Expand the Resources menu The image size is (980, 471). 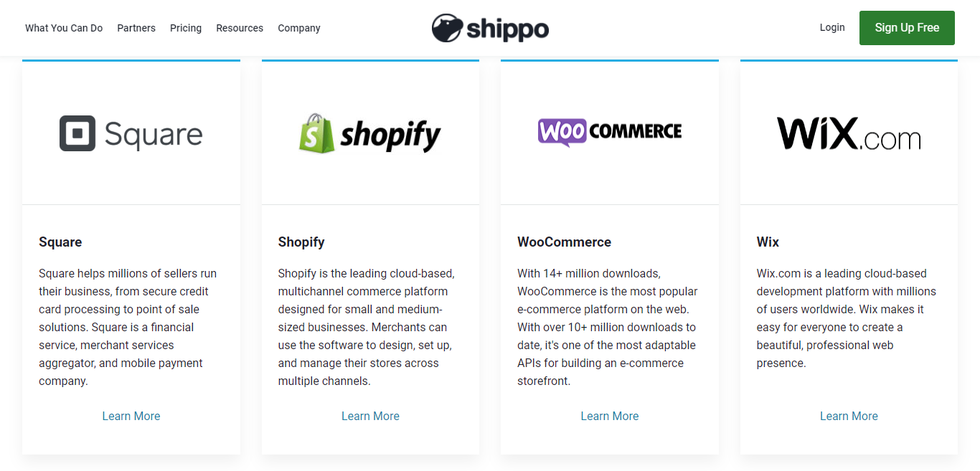(240, 28)
